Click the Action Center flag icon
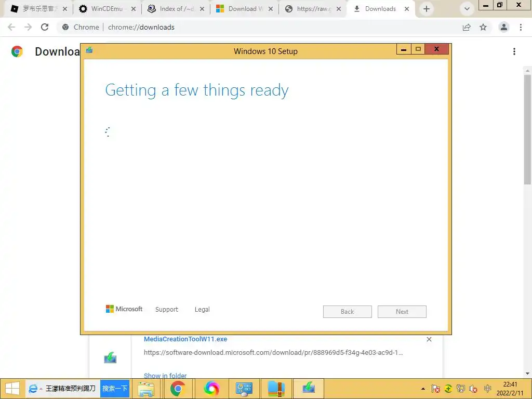Viewport: 532px width, 399px height. (x=436, y=389)
